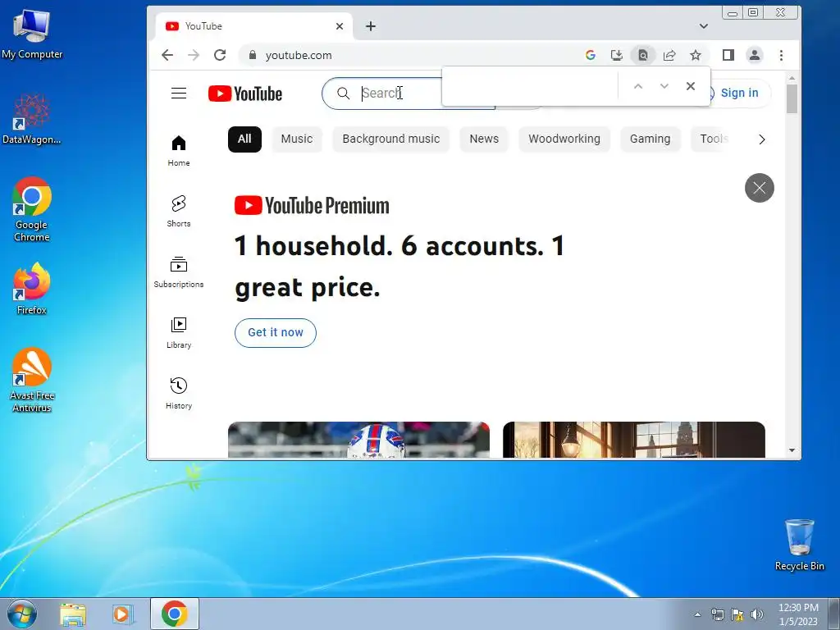Click the browser forward arrow

[194, 55]
